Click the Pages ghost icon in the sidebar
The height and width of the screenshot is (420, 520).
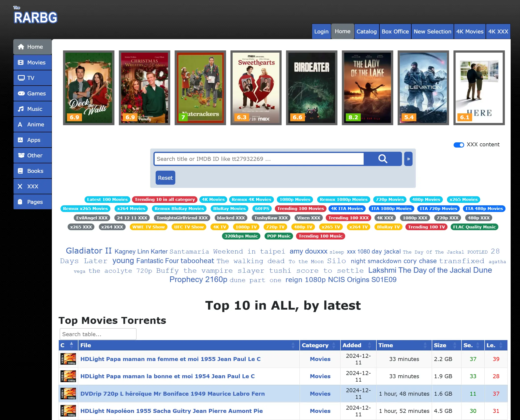20,202
